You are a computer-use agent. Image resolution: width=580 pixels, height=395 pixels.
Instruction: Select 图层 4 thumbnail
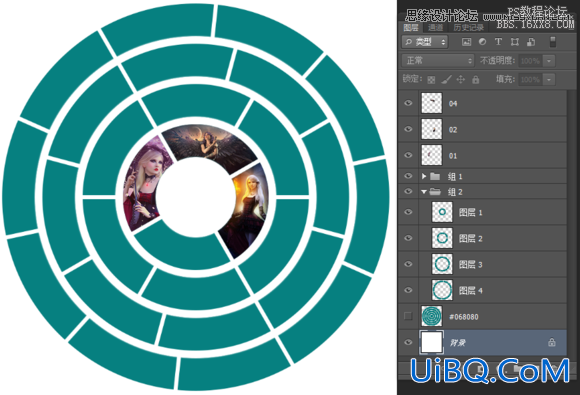[x=442, y=290]
